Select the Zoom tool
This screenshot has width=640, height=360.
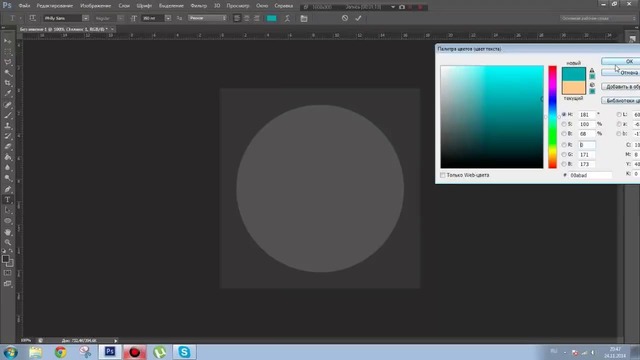[8, 242]
